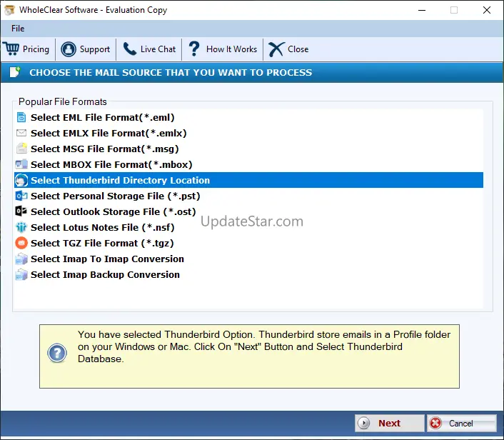Click the Imap Backup Conversion icon
The image size is (504, 440).
tap(21, 274)
